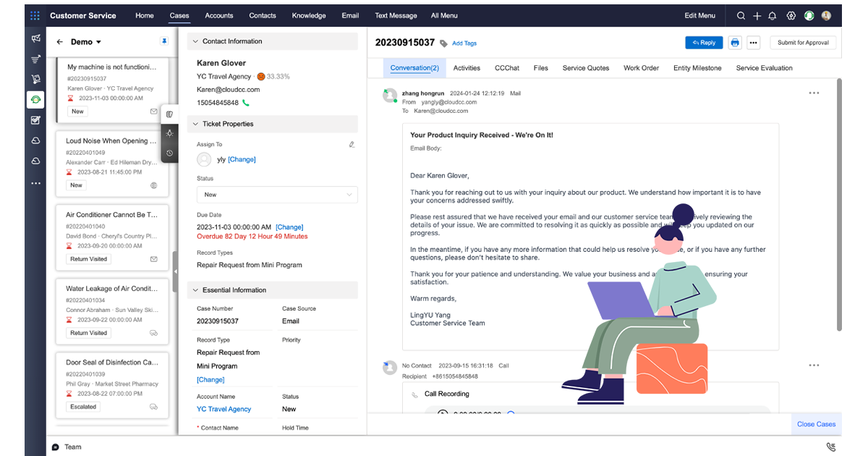Open the app launcher grid icon

35,15
